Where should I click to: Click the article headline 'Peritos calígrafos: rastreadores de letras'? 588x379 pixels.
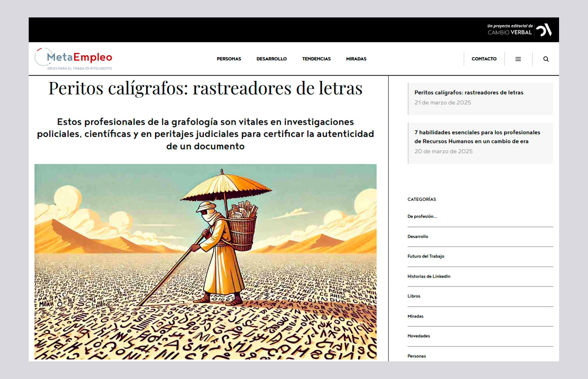coord(205,88)
